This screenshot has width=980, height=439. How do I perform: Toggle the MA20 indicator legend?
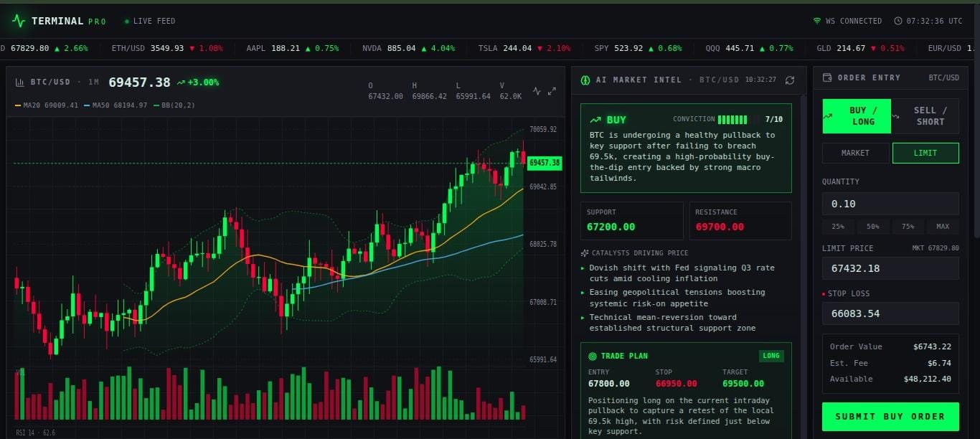pyautogui.click(x=47, y=105)
